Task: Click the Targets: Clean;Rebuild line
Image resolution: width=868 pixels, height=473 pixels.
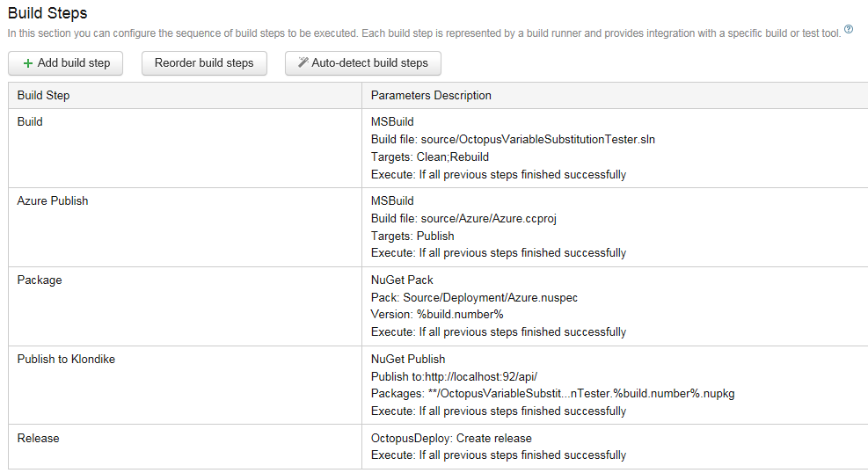Action: (x=430, y=157)
